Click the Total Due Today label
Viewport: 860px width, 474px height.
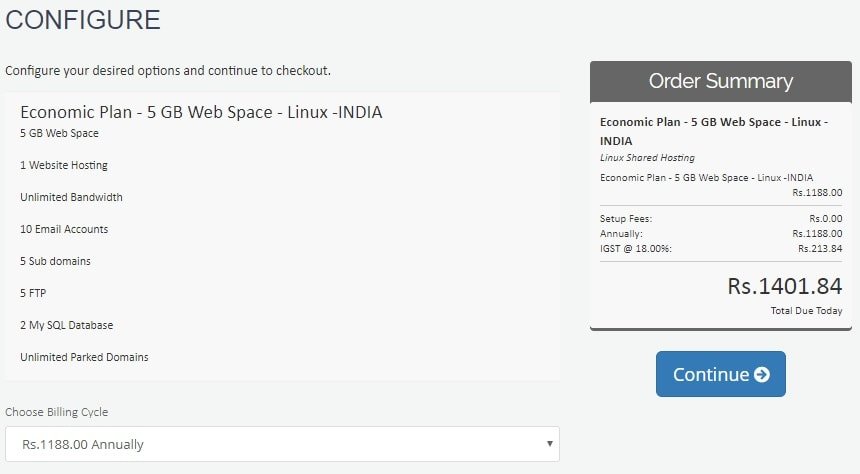click(x=806, y=311)
